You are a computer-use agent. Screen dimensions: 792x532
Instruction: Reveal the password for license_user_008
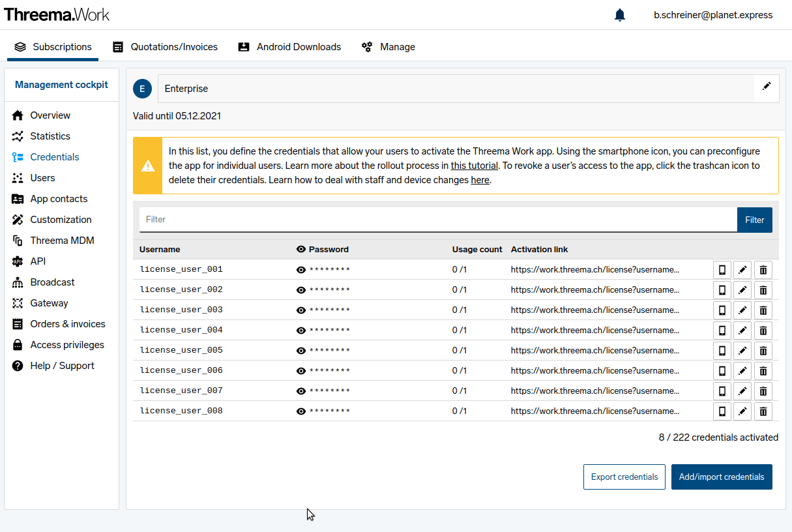click(301, 411)
